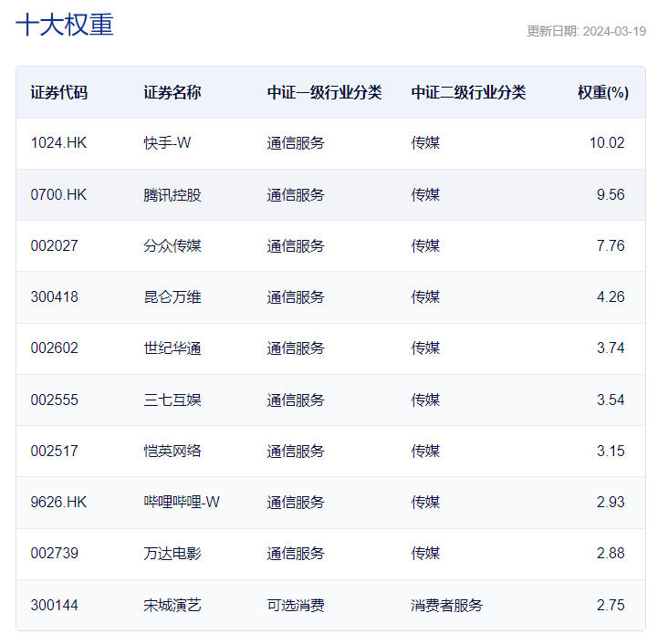Select the 快手-W name cell
The height and width of the screenshot is (644, 668).
pos(167,142)
